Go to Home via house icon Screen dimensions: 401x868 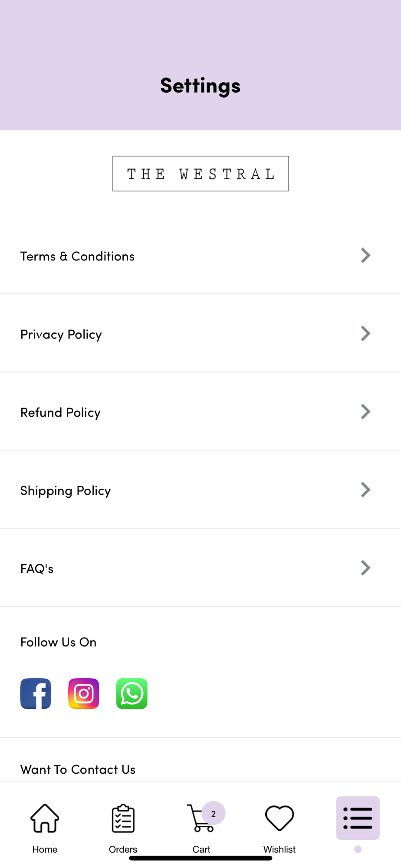45,819
